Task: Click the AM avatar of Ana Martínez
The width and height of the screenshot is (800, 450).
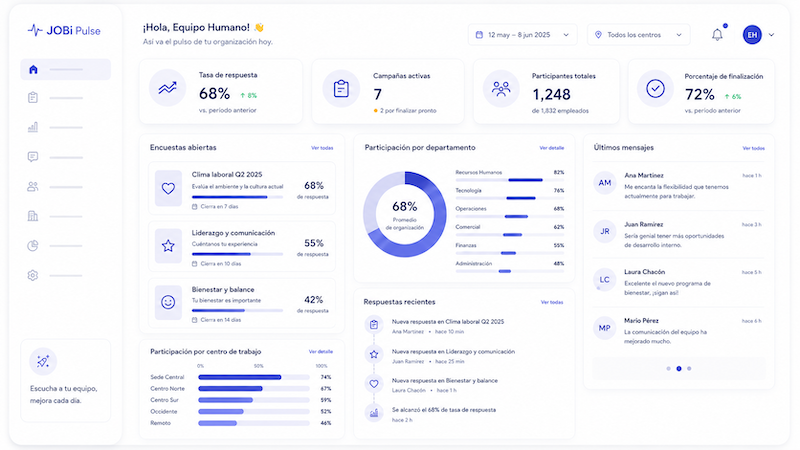Action: pos(605,183)
